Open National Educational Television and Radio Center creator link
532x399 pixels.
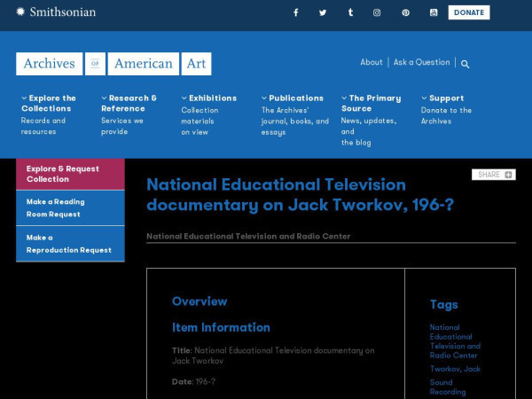point(248,236)
